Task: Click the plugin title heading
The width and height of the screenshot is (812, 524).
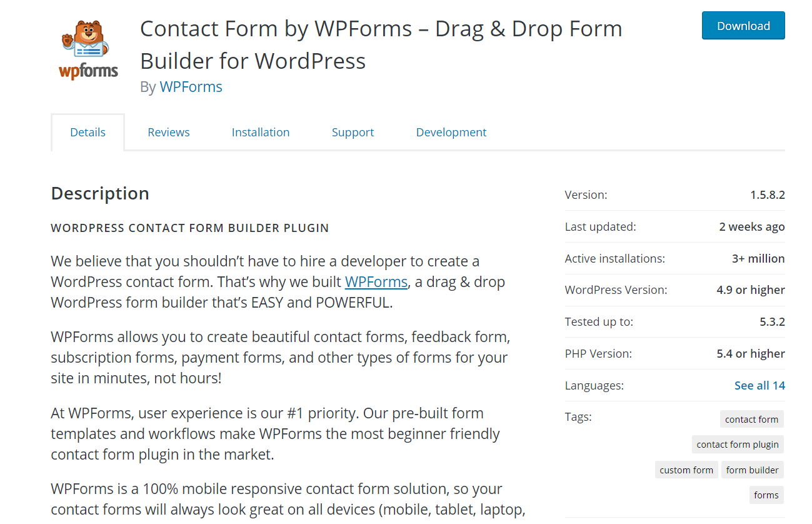Action: coord(381,44)
